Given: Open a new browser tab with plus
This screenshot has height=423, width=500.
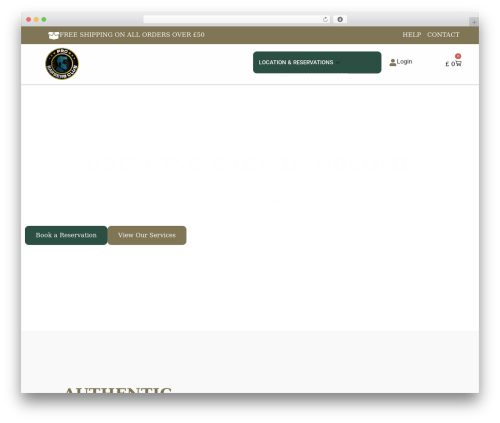Looking at the screenshot, I should (x=474, y=22).
